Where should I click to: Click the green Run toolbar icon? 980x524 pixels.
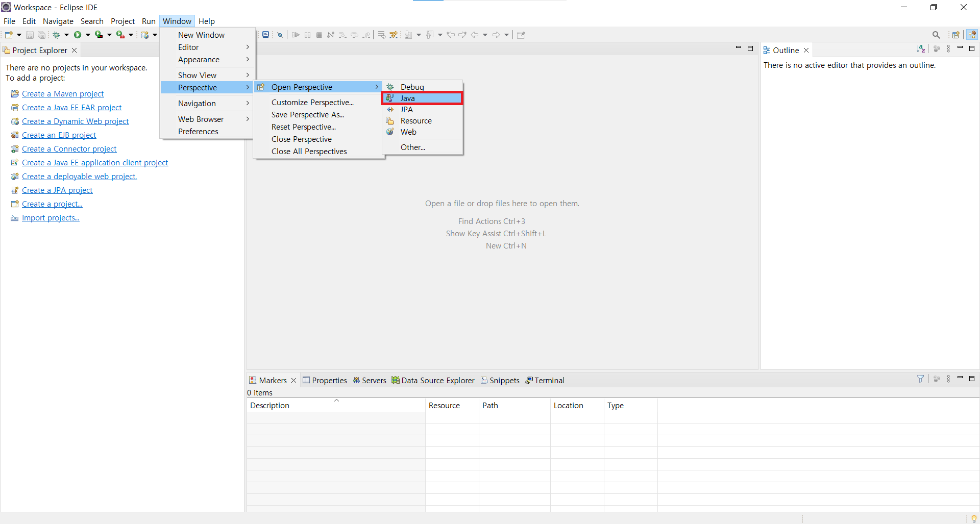[78, 35]
